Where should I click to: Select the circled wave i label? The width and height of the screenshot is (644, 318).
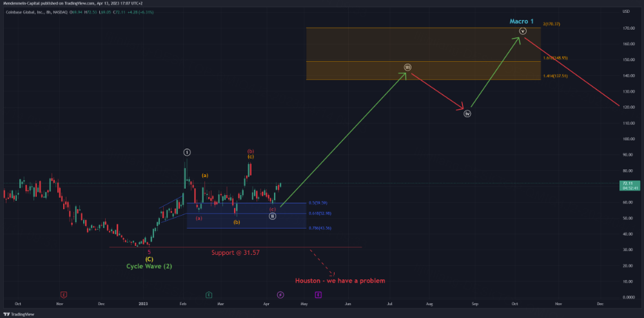(187, 153)
